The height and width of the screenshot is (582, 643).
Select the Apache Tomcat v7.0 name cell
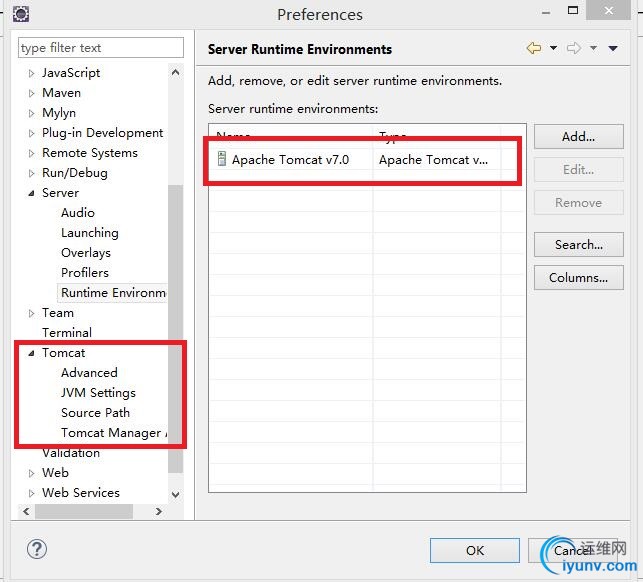[x=290, y=160]
